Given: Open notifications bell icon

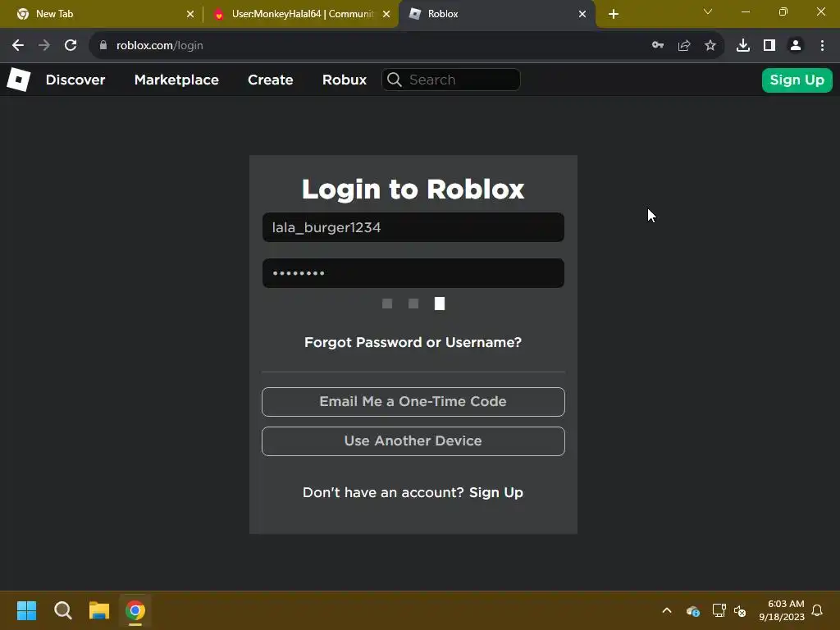Looking at the screenshot, I should tap(817, 610).
